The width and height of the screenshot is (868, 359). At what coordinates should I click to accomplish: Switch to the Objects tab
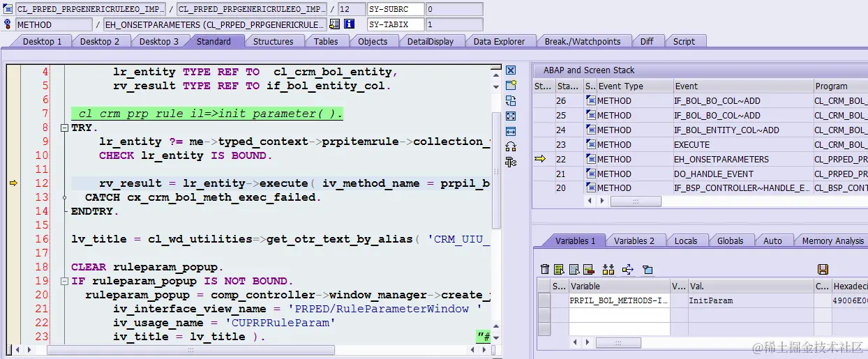[373, 41]
